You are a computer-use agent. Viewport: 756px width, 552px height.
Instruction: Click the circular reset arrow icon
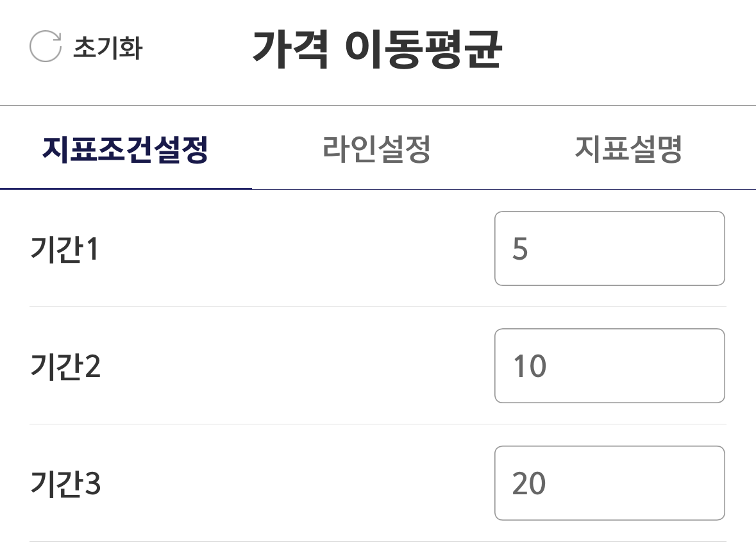(46, 47)
